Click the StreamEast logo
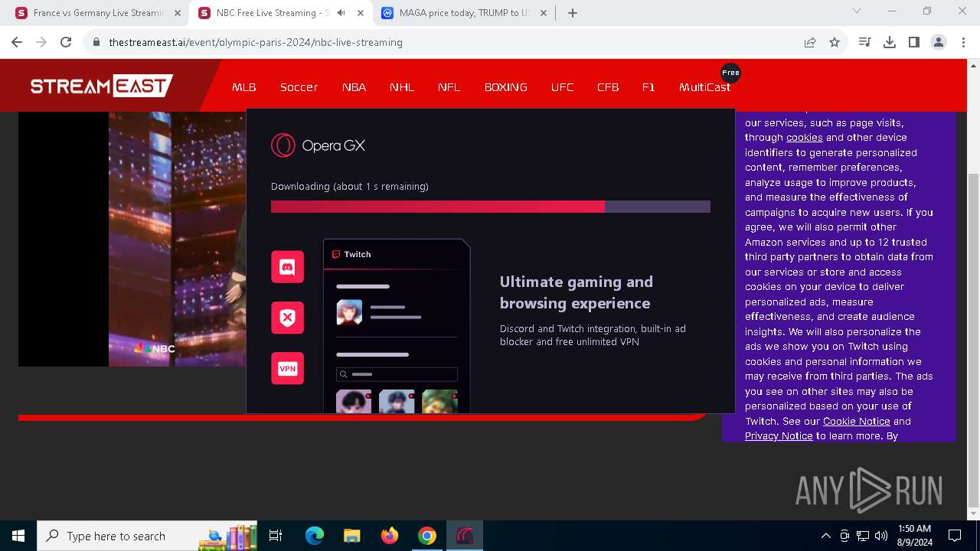 [101, 86]
